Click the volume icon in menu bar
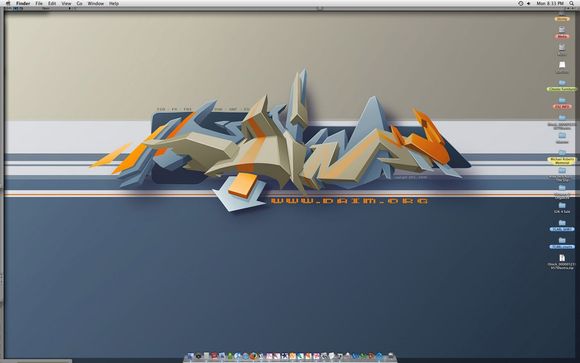The image size is (580, 363). tap(528, 3)
